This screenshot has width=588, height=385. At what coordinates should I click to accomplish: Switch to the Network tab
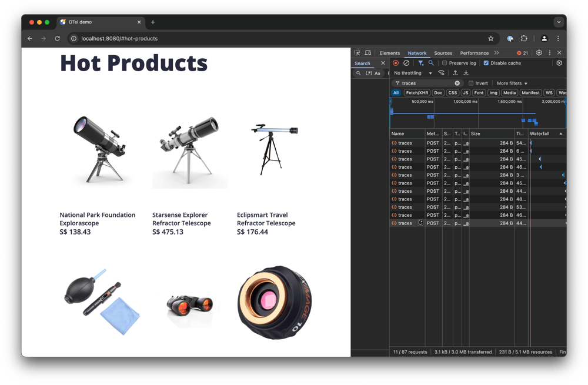click(x=417, y=53)
